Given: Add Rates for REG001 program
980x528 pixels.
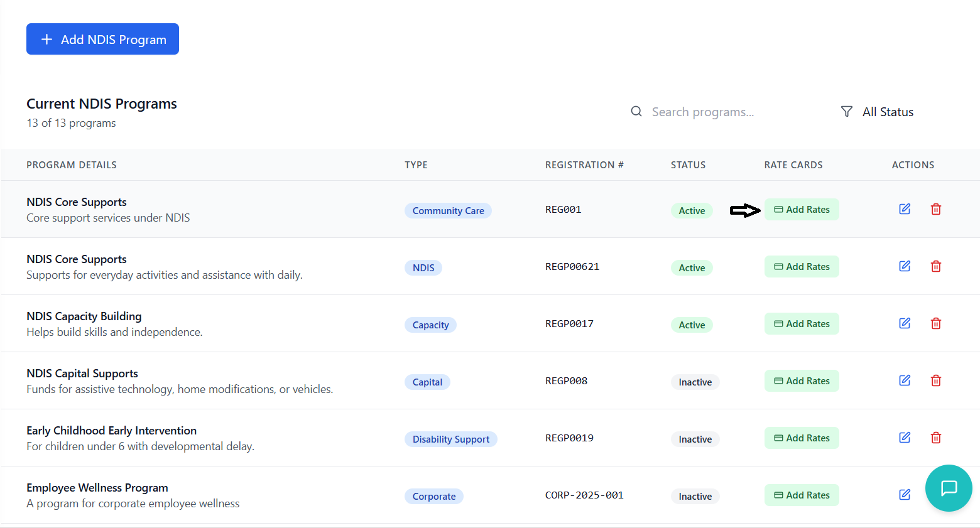Looking at the screenshot, I should (x=802, y=210).
